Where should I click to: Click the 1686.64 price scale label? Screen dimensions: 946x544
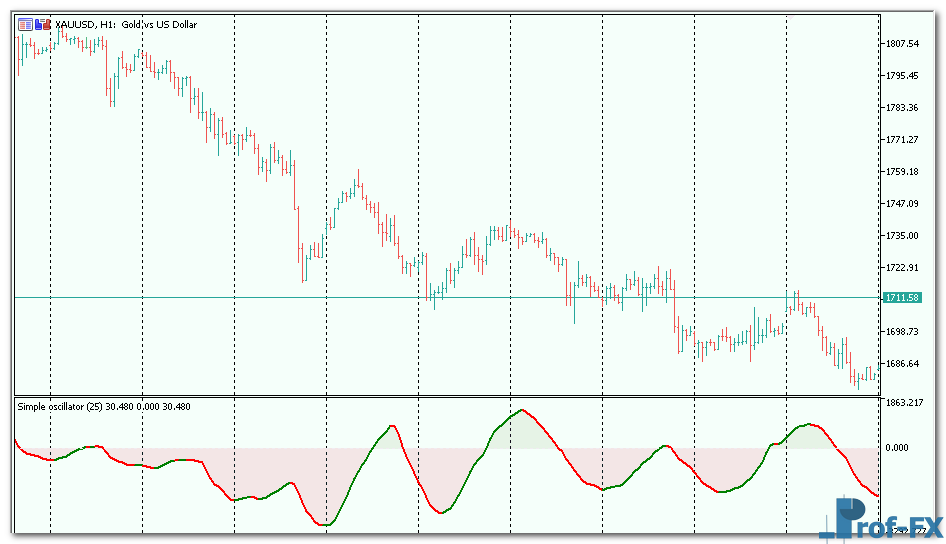(x=902, y=364)
